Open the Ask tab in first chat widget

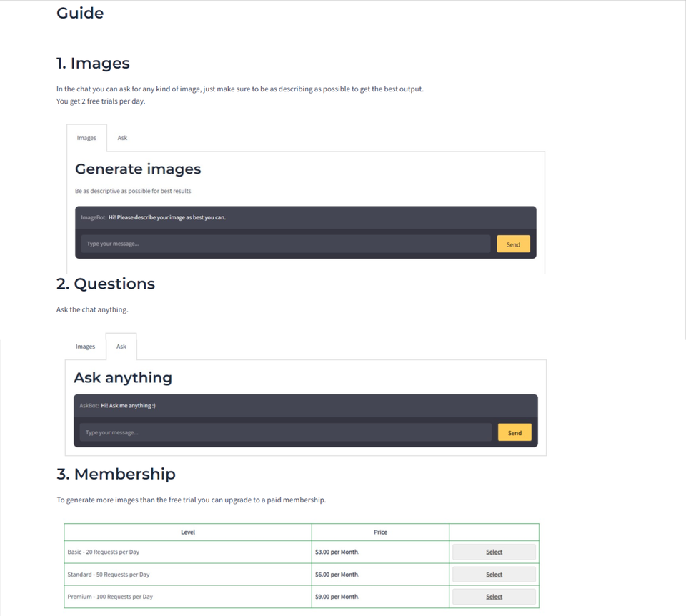122,137
